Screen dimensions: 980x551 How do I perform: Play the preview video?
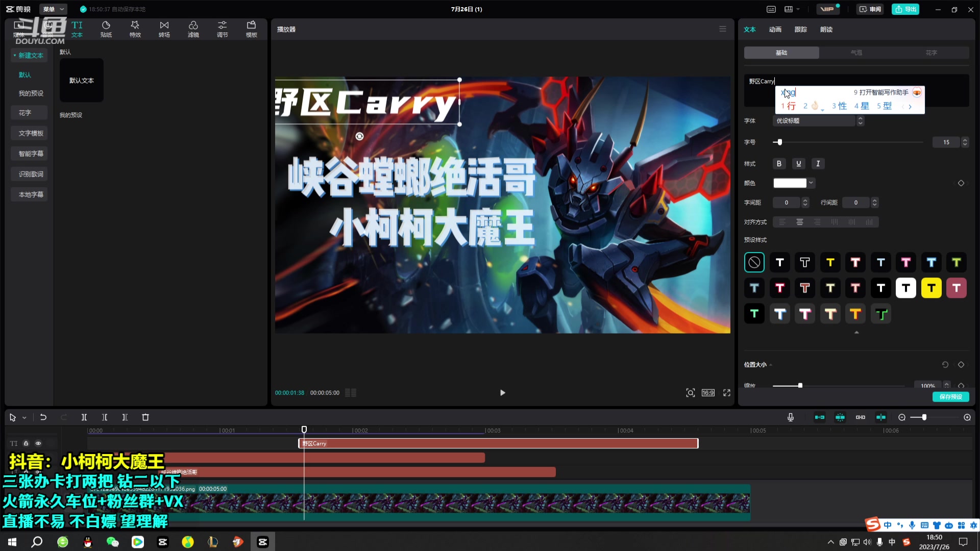click(x=502, y=393)
